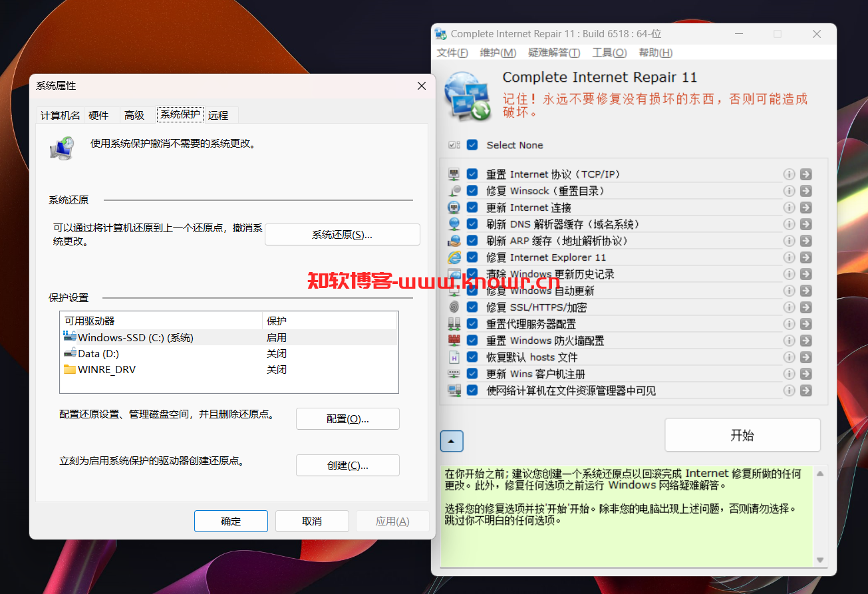Switch to 计算机名 tab in 系统属性
The image size is (868, 594).
click(61, 115)
